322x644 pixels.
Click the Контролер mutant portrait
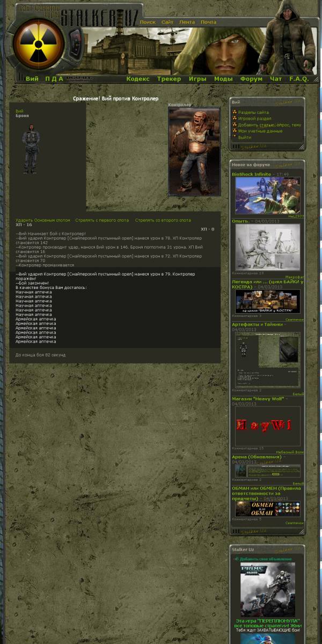click(x=194, y=151)
